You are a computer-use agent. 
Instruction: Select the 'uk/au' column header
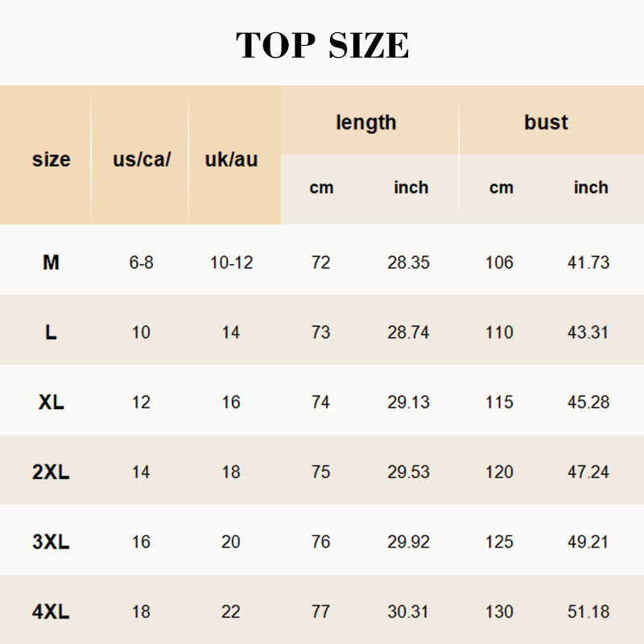(231, 159)
